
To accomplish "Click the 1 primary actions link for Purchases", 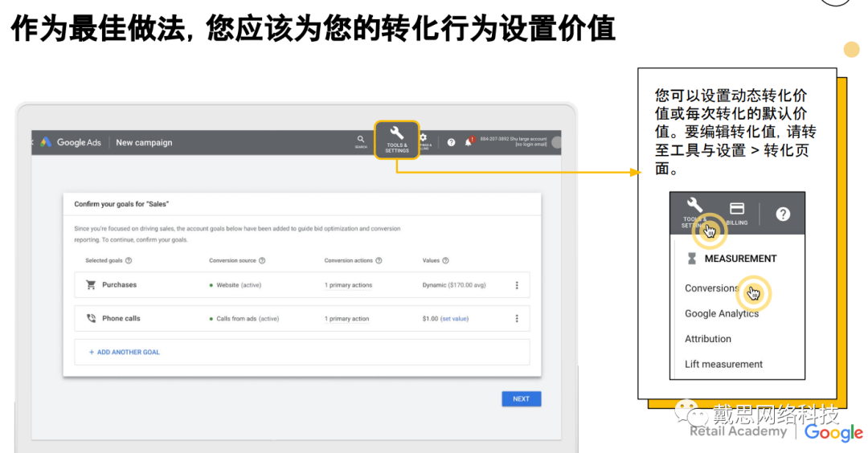I will [x=348, y=285].
